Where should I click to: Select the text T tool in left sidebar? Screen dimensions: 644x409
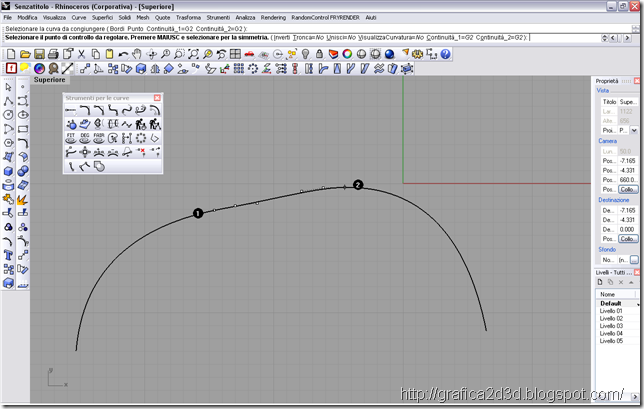point(8,255)
